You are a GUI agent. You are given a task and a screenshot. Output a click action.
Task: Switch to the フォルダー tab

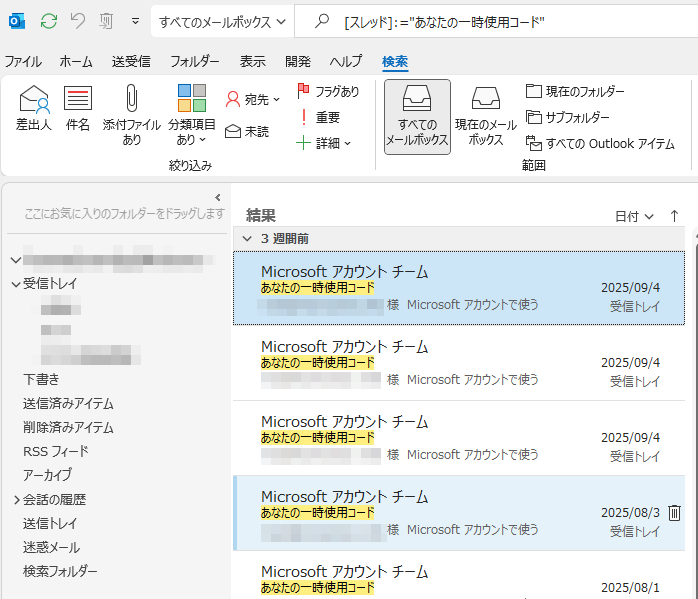coord(195,61)
